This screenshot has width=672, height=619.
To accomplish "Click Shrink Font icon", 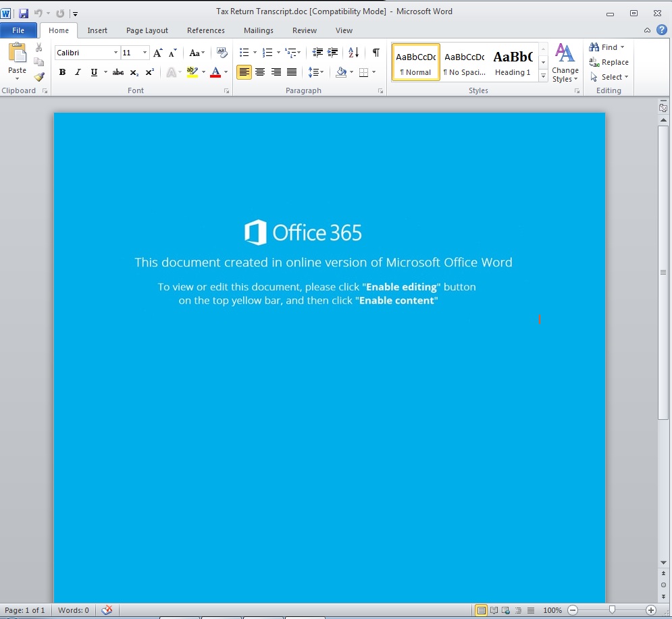I will 173,53.
